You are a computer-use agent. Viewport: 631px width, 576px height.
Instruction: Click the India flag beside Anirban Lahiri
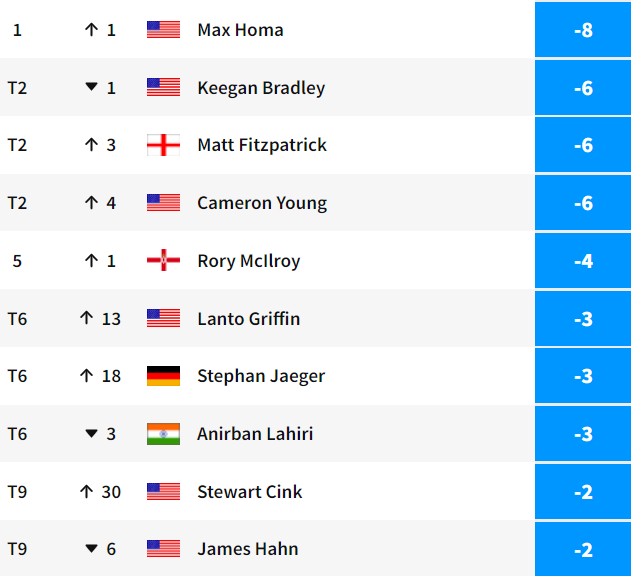coord(163,434)
